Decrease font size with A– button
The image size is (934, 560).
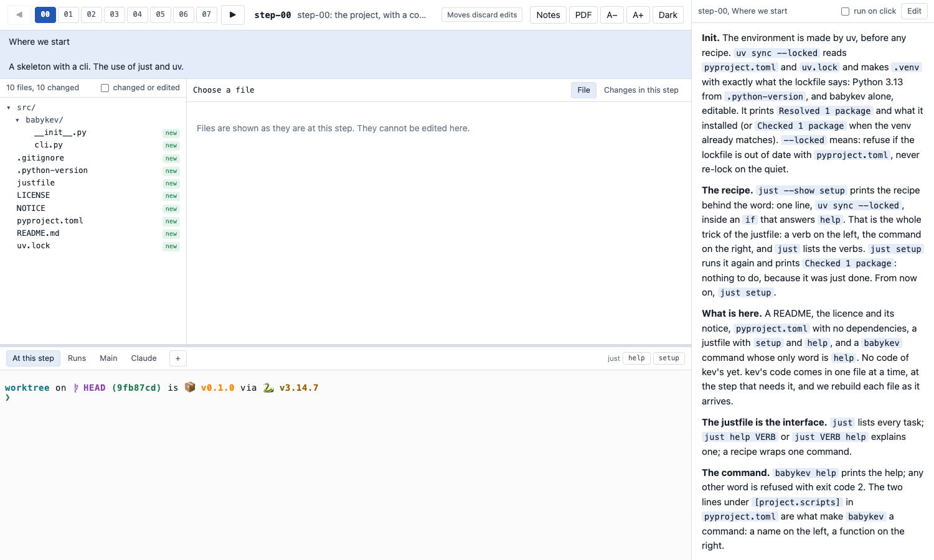point(612,15)
